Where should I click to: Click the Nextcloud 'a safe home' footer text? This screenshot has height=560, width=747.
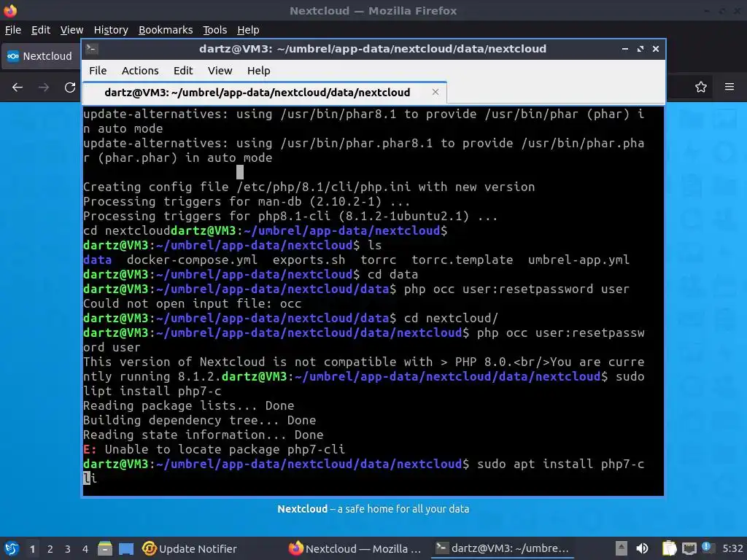373,509
